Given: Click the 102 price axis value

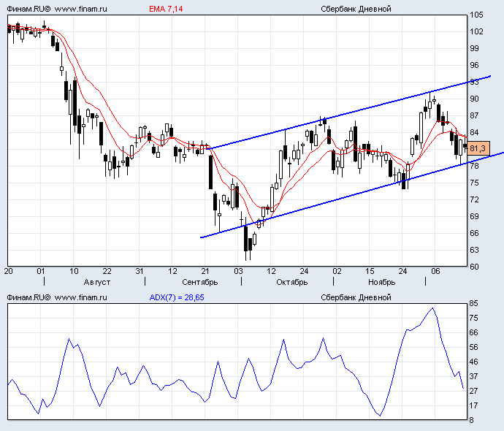Looking at the screenshot, I should (476, 31).
